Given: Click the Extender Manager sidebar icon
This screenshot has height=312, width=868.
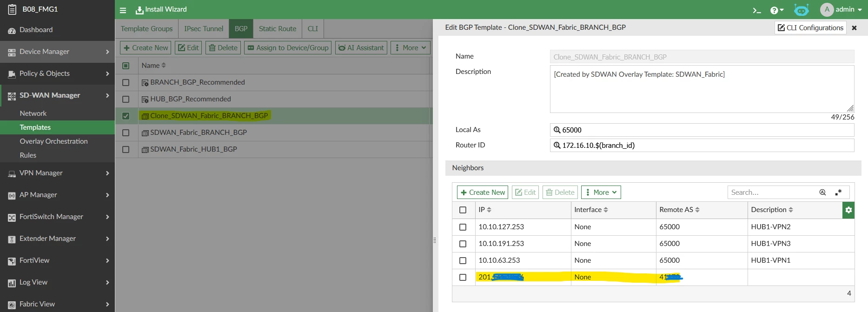Looking at the screenshot, I should click(x=12, y=239).
